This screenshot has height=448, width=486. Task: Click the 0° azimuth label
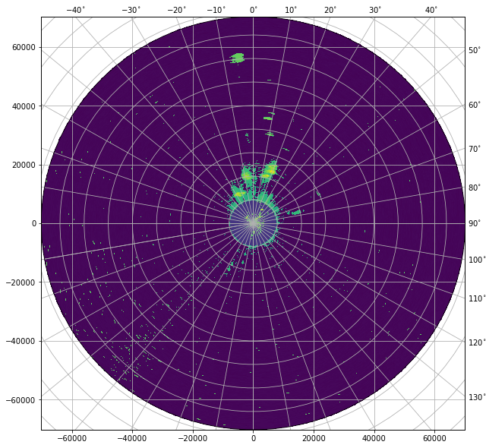254,10
